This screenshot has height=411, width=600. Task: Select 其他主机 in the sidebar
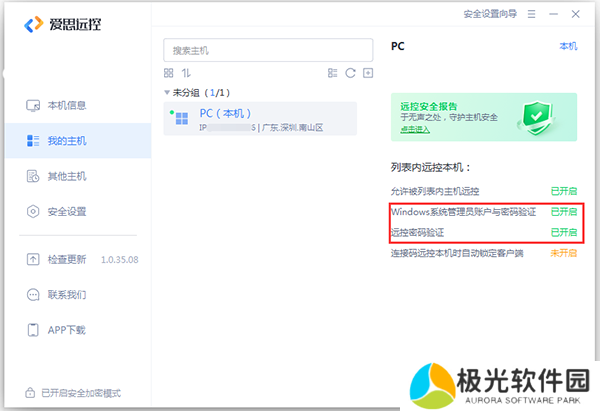click(67, 176)
